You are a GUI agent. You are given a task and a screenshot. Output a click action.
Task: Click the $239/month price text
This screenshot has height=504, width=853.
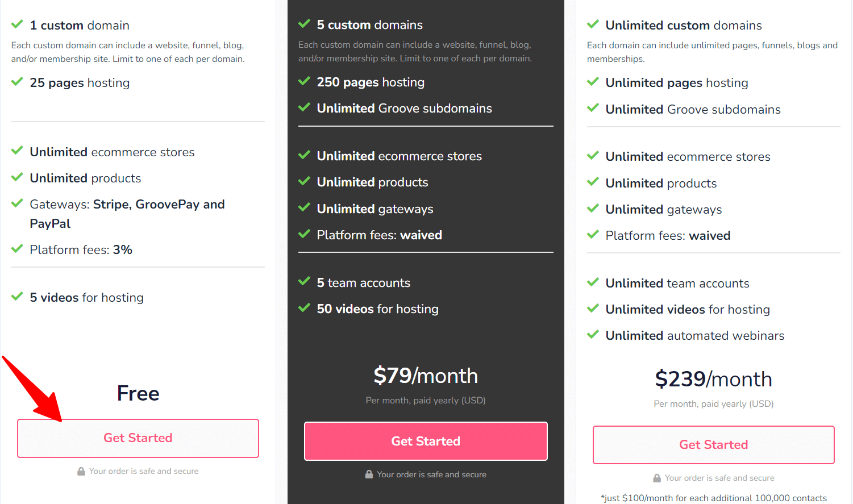tap(714, 379)
